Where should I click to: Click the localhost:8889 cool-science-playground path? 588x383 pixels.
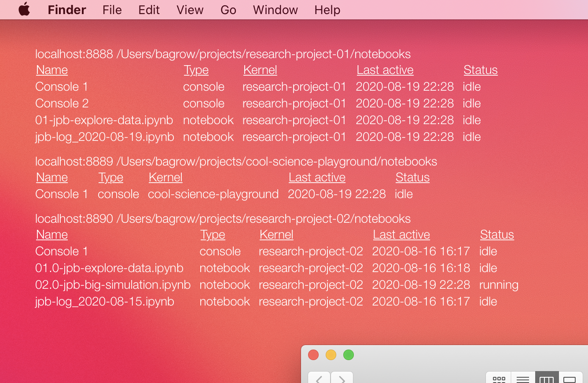[x=236, y=162]
